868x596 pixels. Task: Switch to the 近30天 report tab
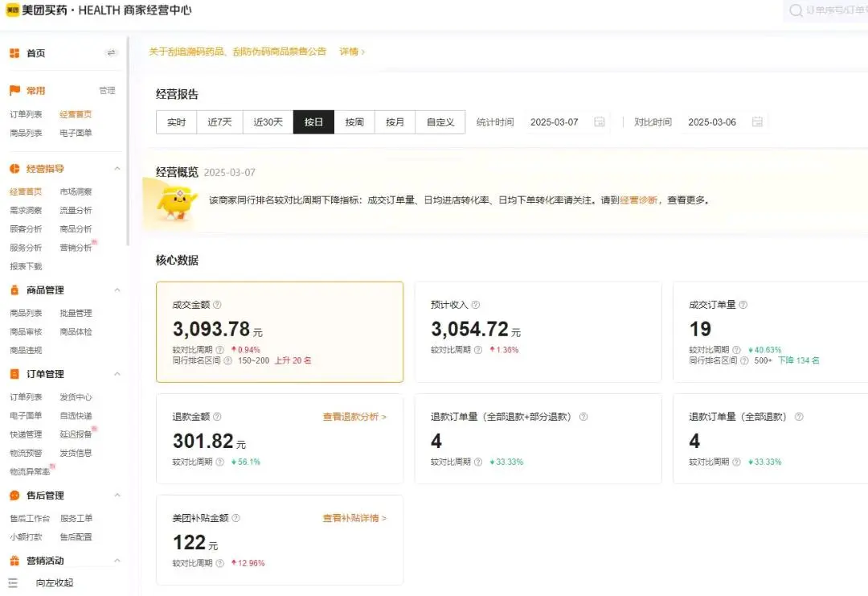tap(268, 122)
